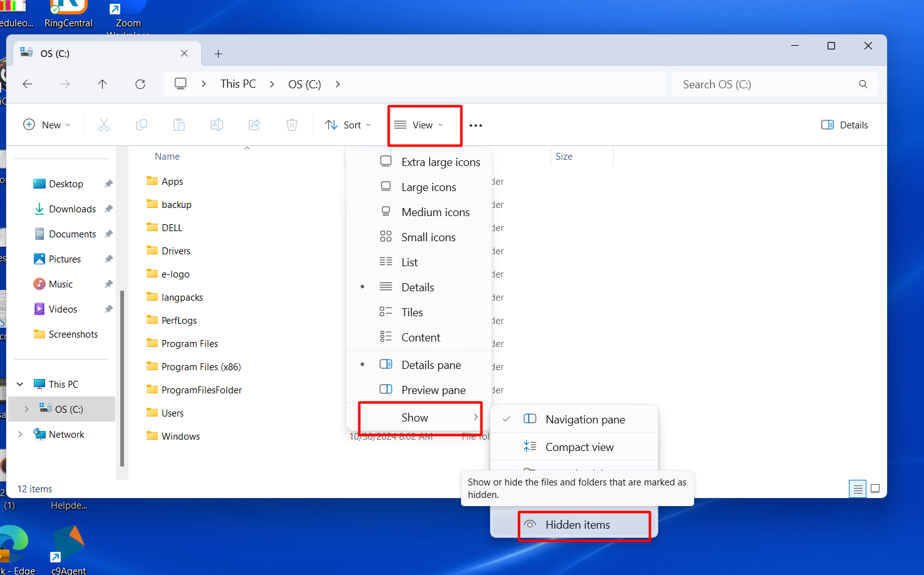
Task: Click the Details button at top right
Action: [x=844, y=125]
